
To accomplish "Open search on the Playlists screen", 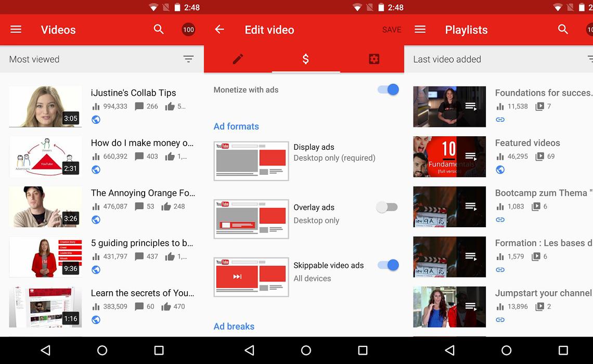I will (563, 30).
